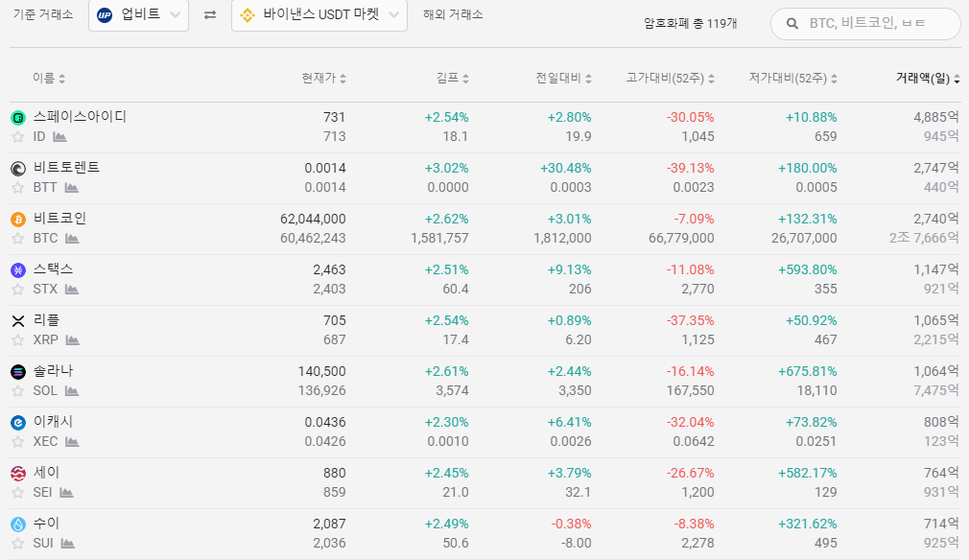Click the Bitcoin orange logo icon
The width and height of the screenshot is (969, 560).
click(x=18, y=220)
